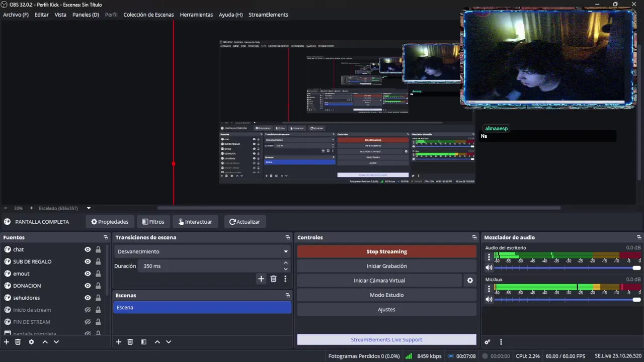Open advanced audio properties gear icon

tap(488, 342)
